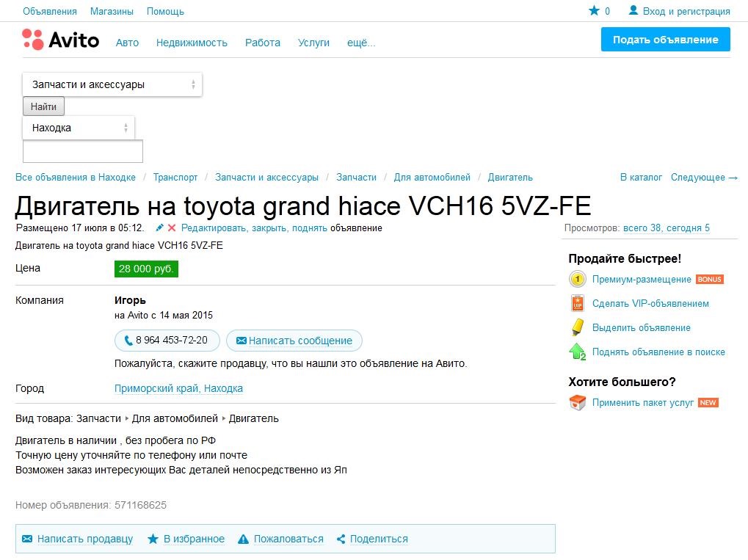Click listing number 571168625 text
Viewport: 748px width, 560px height.
[140, 505]
